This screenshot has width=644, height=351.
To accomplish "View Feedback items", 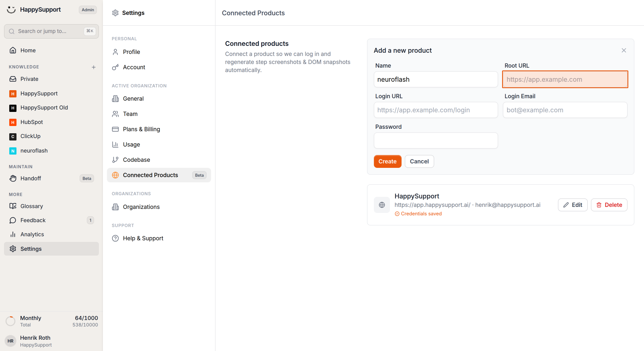I will 51,220.
